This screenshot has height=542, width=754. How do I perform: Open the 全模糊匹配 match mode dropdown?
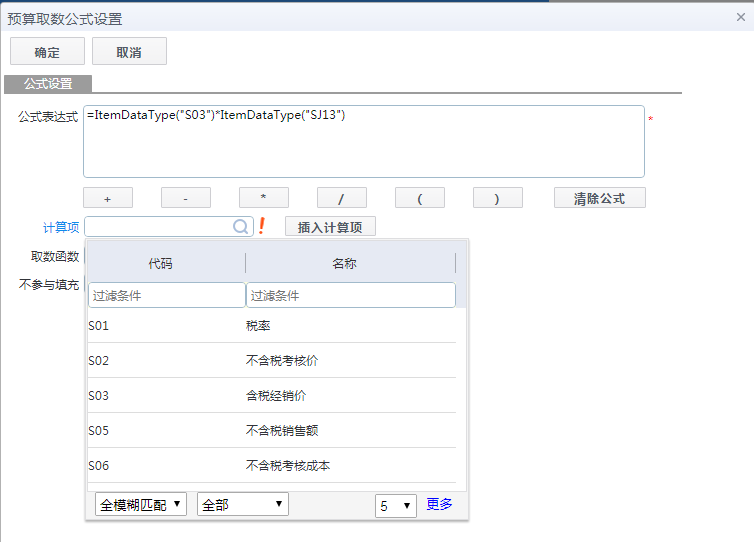[x=141, y=504]
